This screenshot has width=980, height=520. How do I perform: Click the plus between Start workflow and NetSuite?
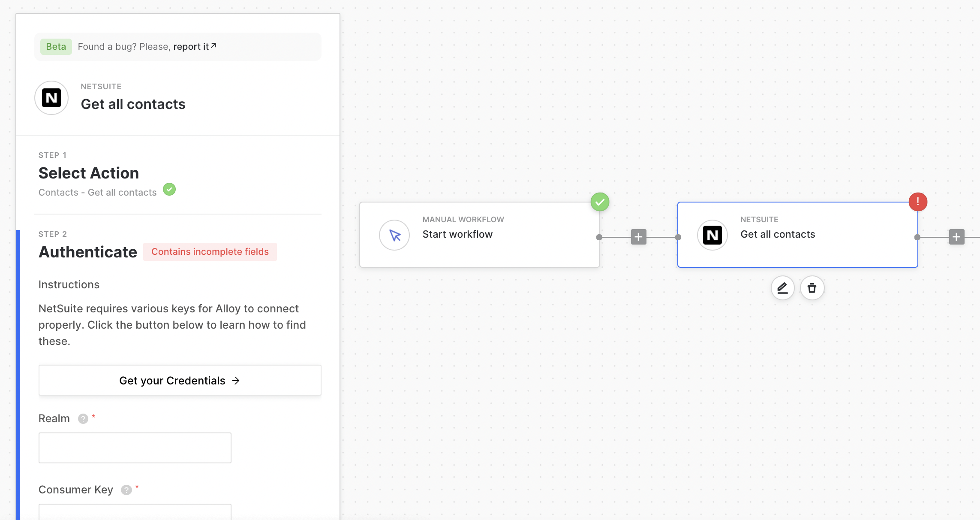(x=638, y=237)
